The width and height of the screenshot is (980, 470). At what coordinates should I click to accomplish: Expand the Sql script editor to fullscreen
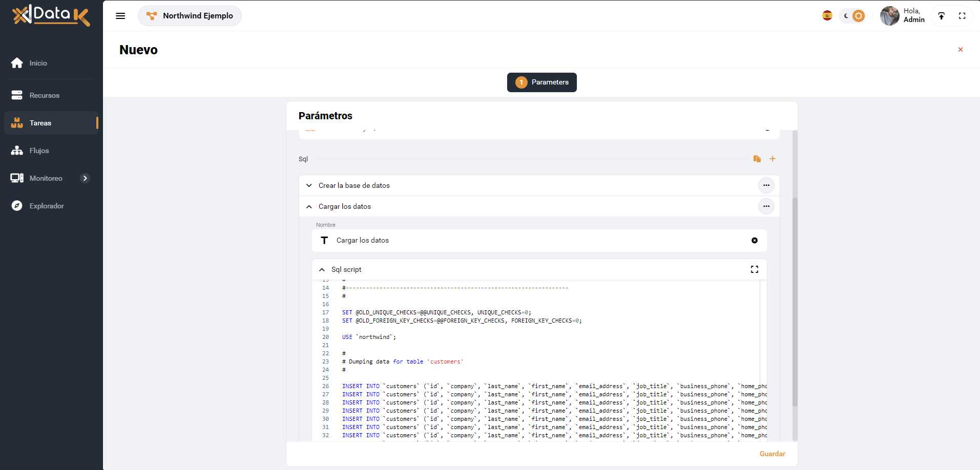point(754,269)
